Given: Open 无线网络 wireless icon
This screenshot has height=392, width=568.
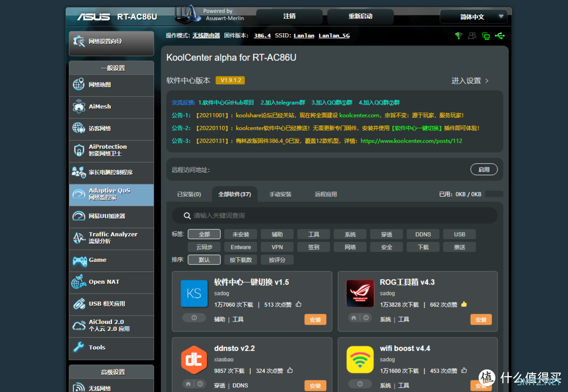Looking at the screenshot, I should pos(78,388).
